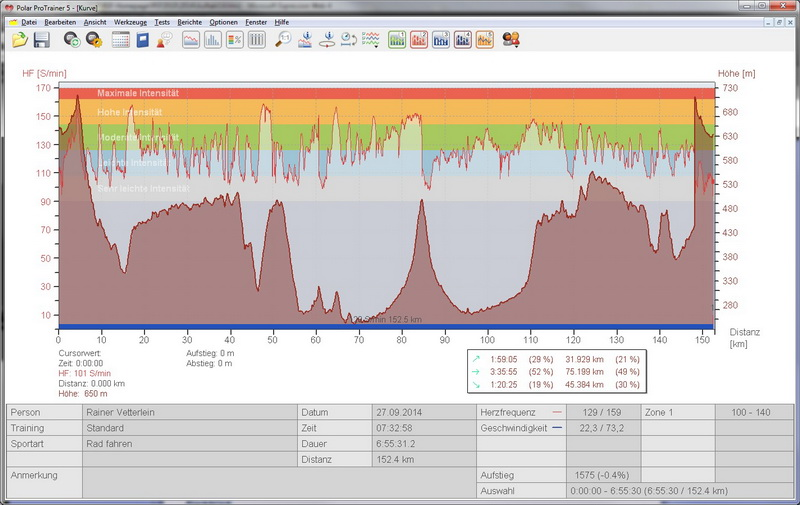
Task: Open the percent distribution chart icon
Action: point(235,40)
